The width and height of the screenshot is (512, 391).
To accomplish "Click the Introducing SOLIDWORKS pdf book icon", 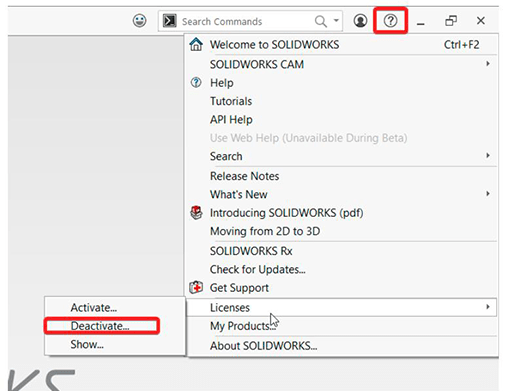I will point(196,212).
